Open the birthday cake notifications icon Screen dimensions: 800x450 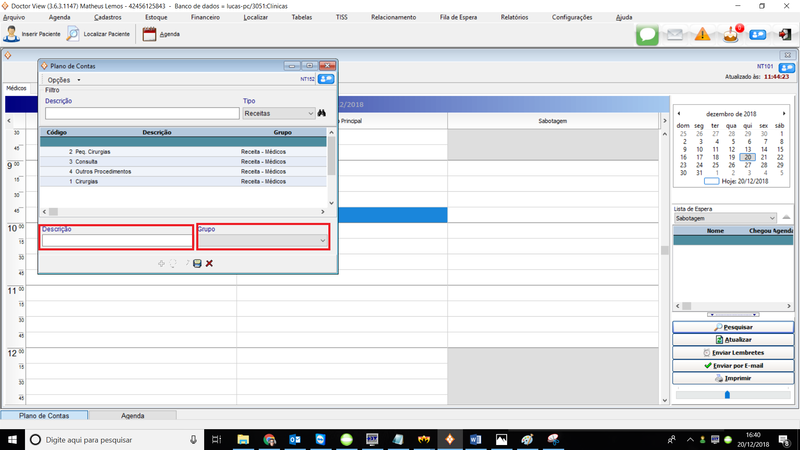[x=731, y=35]
